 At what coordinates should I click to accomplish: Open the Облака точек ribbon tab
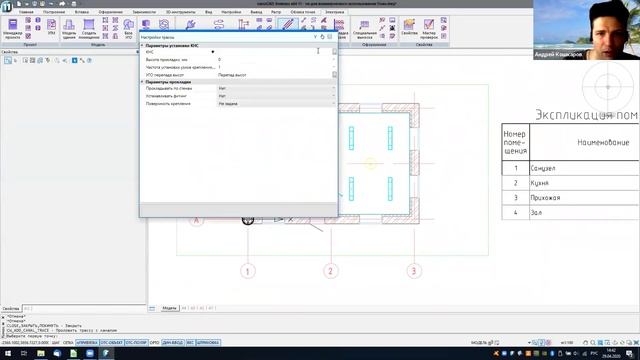(303, 12)
